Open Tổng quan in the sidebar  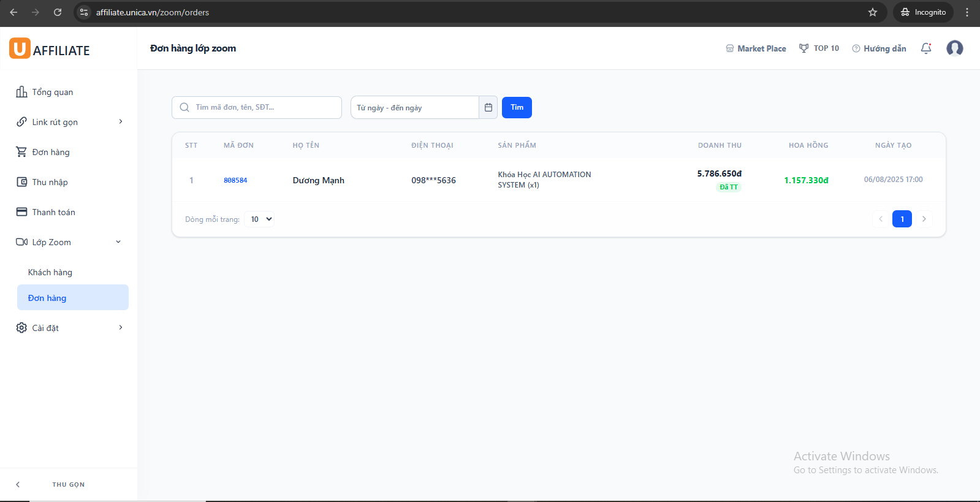53,93
